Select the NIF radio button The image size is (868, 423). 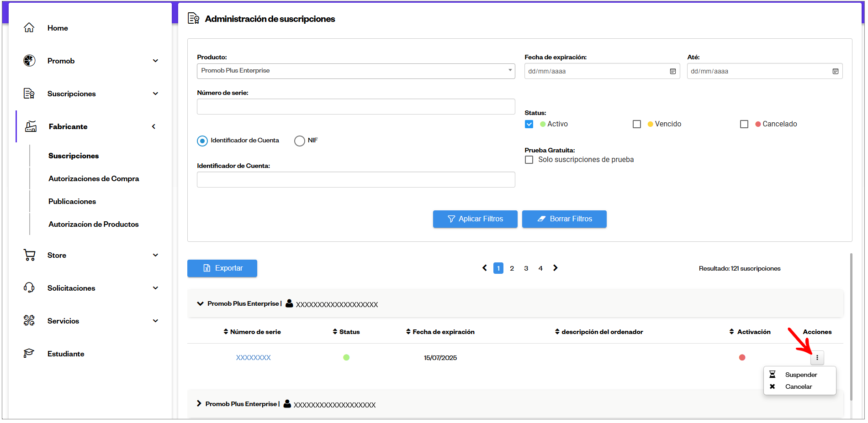[x=300, y=141]
